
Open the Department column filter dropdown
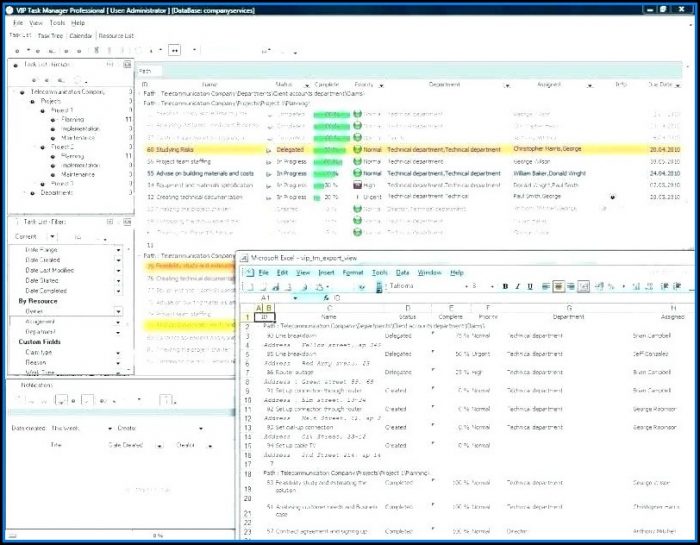click(x=507, y=85)
